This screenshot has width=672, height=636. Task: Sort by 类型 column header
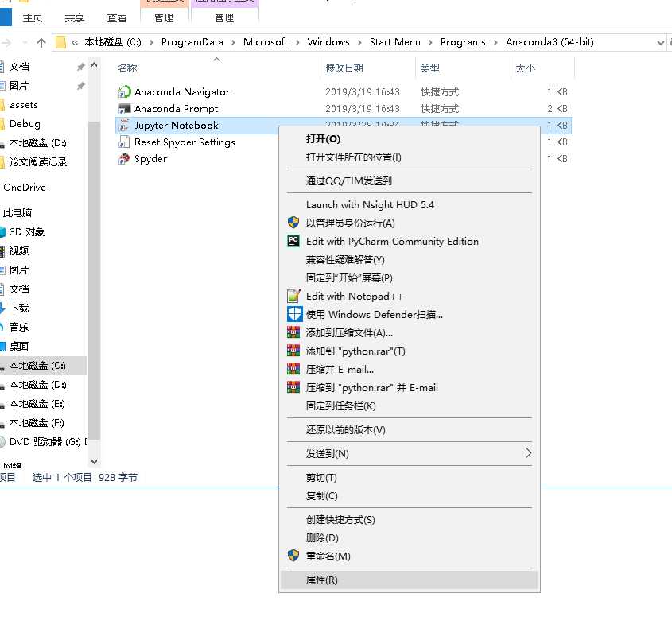[430, 68]
